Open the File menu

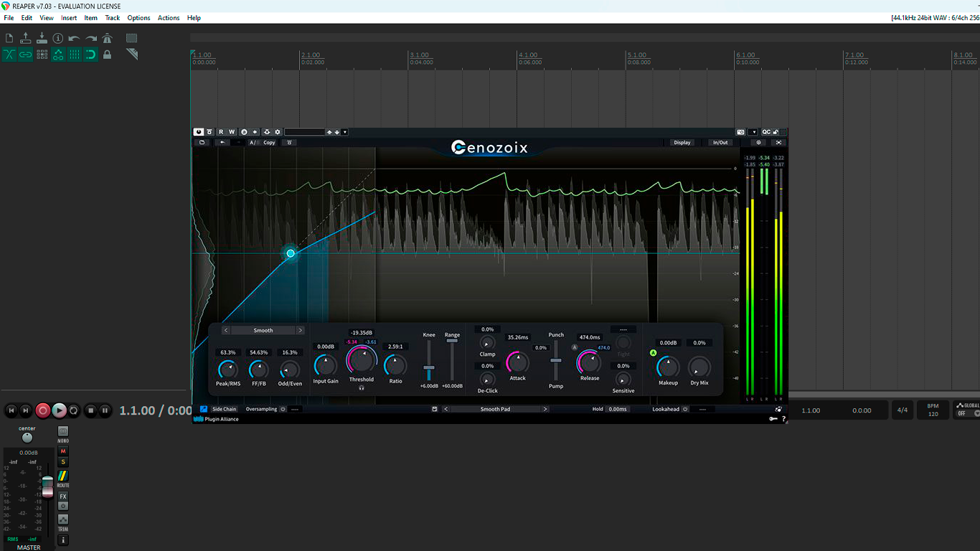[9, 18]
